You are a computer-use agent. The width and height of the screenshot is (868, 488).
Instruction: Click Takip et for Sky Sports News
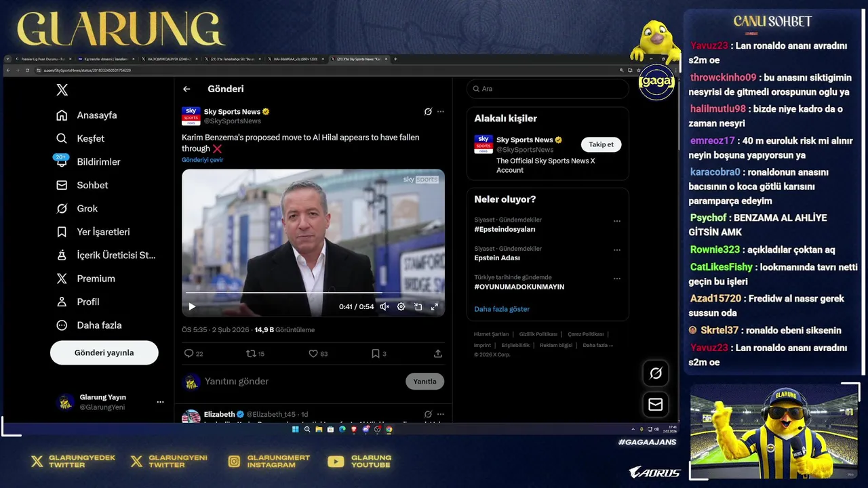pyautogui.click(x=601, y=144)
